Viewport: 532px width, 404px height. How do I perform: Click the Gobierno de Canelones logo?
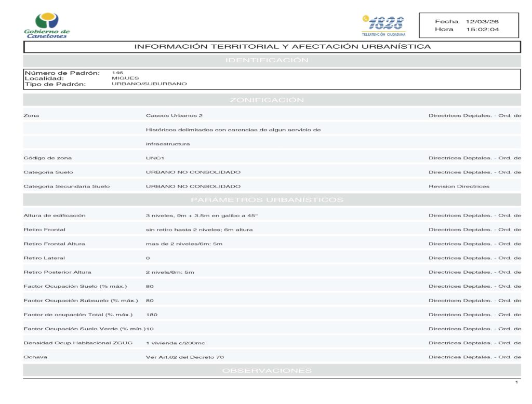pos(47,25)
